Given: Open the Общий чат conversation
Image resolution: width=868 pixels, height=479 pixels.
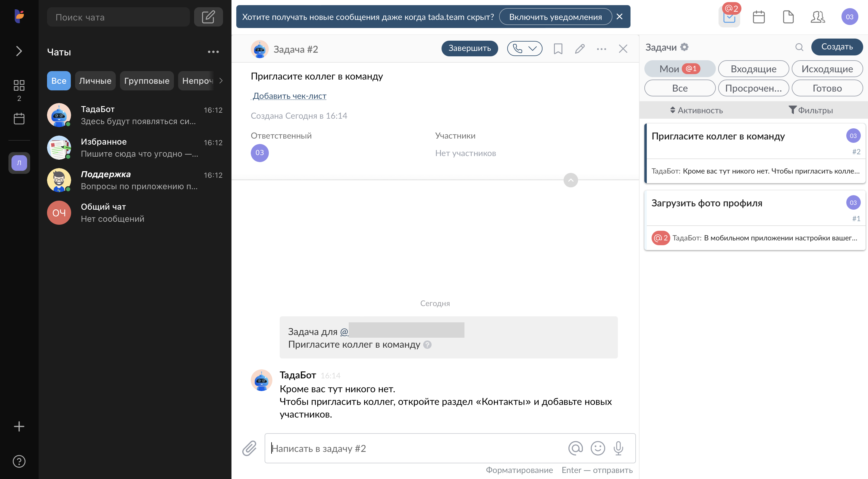Looking at the screenshot, I should [x=135, y=213].
